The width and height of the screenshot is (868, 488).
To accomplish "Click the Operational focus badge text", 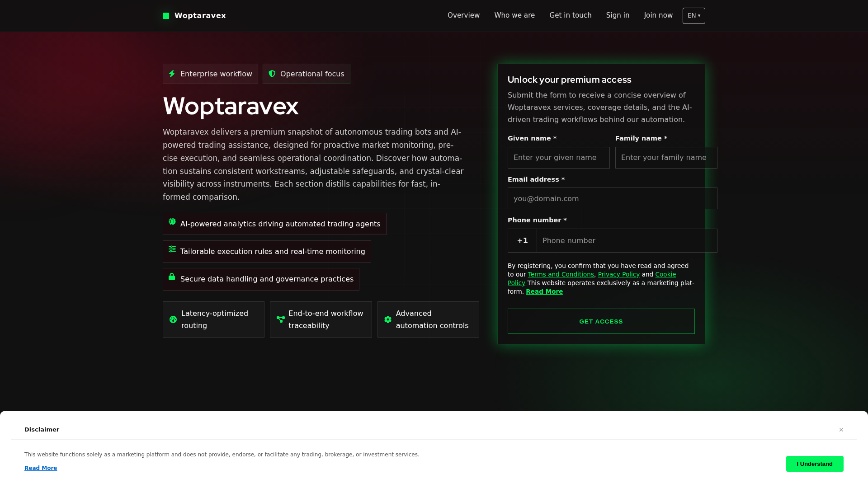I will (x=312, y=74).
